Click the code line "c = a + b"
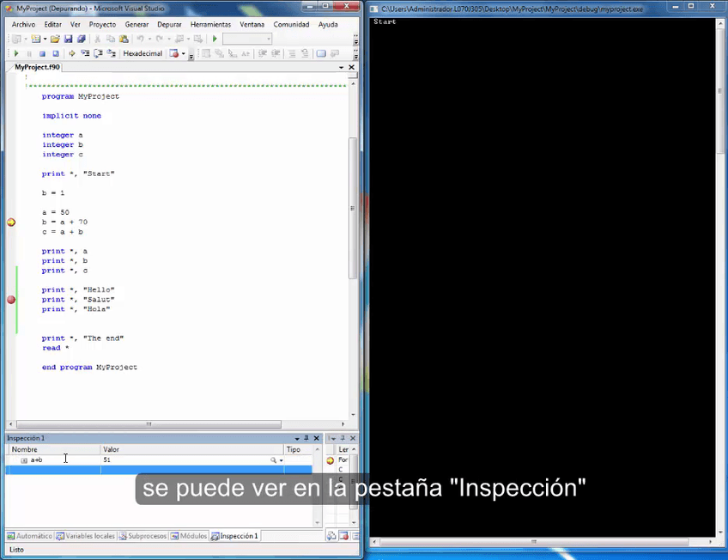 pyautogui.click(x=62, y=232)
